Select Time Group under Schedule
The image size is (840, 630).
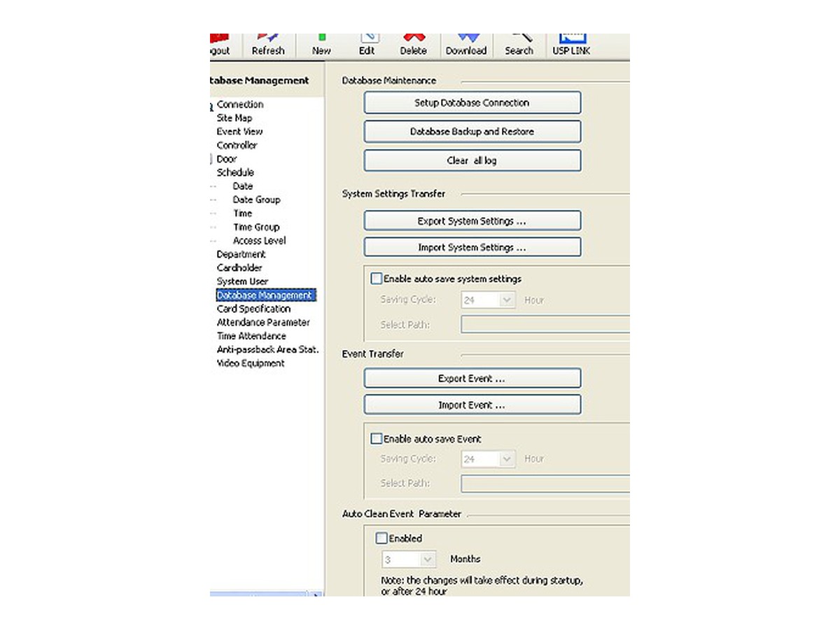[256, 227]
